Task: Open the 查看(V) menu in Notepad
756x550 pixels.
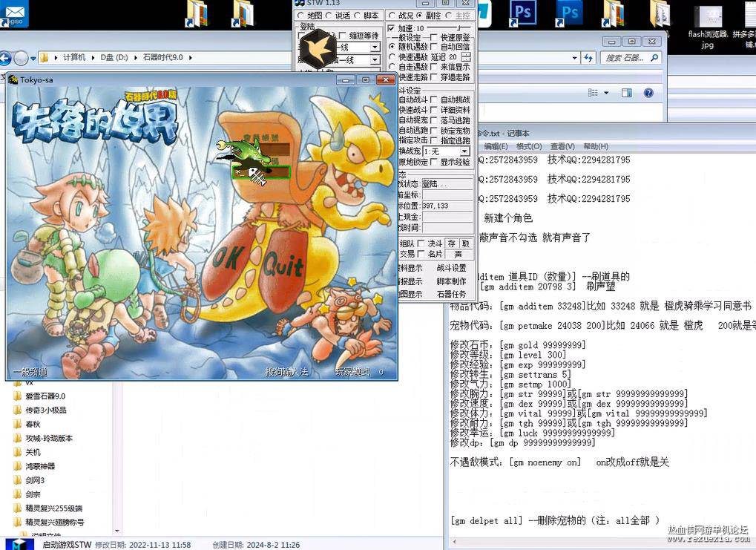Action: coord(562,146)
